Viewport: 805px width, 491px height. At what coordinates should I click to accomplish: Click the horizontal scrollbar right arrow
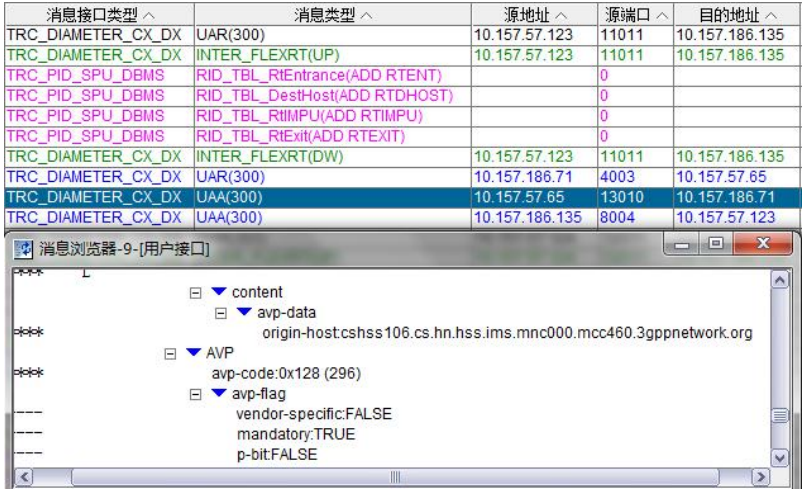click(761, 477)
